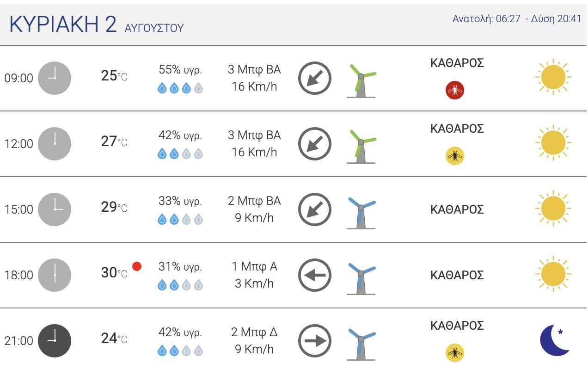This screenshot has width=588, height=369.
Task: Click the sun icon at 18:00
Action: point(553,274)
